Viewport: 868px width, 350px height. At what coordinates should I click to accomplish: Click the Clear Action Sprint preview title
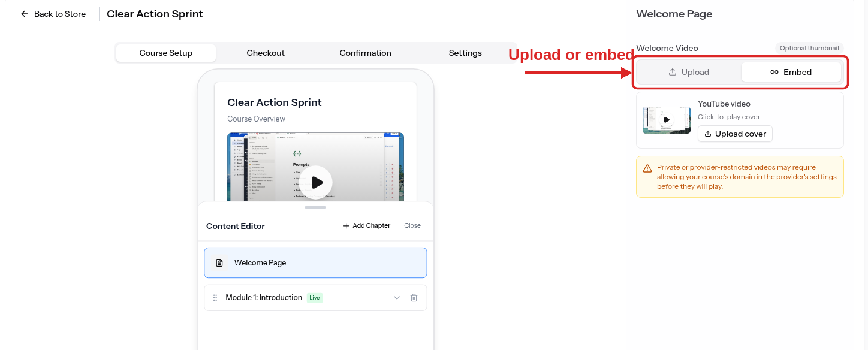pyautogui.click(x=275, y=102)
